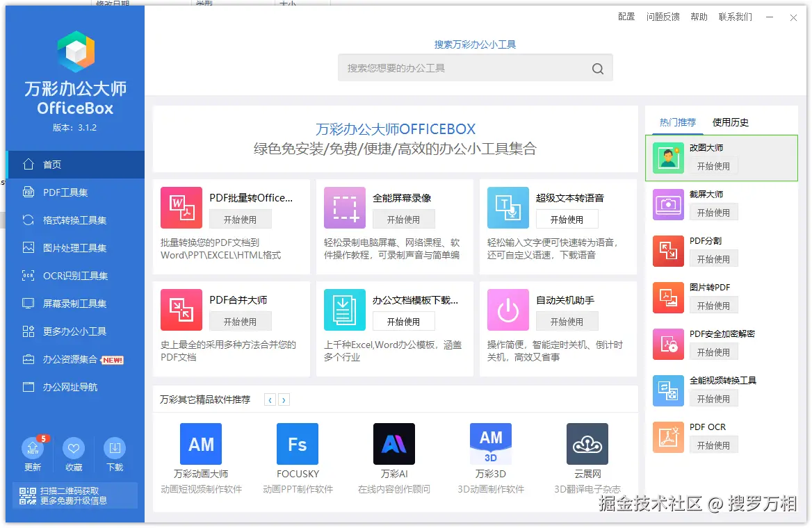812x528 pixels.
Task: Click the QR code 扫描二维码 banner
Action: [x=75, y=495]
